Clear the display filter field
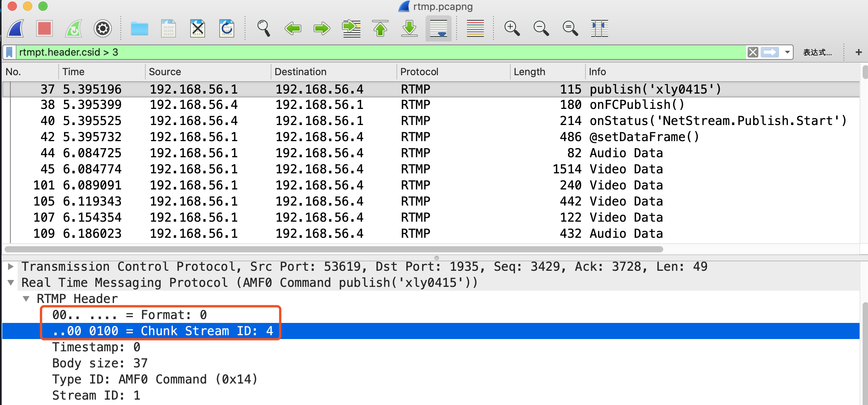 pyautogui.click(x=753, y=52)
